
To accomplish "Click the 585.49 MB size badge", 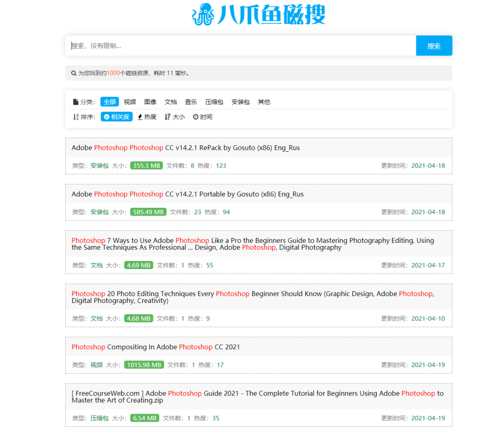I will pos(148,212).
